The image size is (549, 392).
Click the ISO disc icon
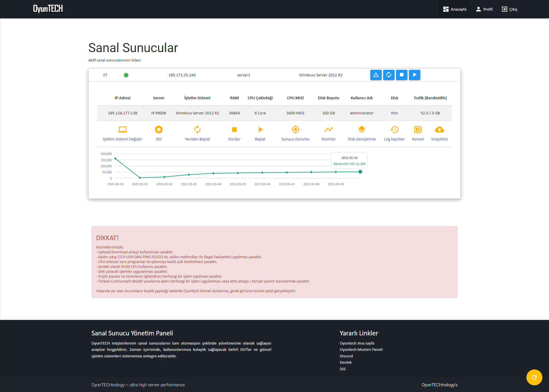pos(159,130)
